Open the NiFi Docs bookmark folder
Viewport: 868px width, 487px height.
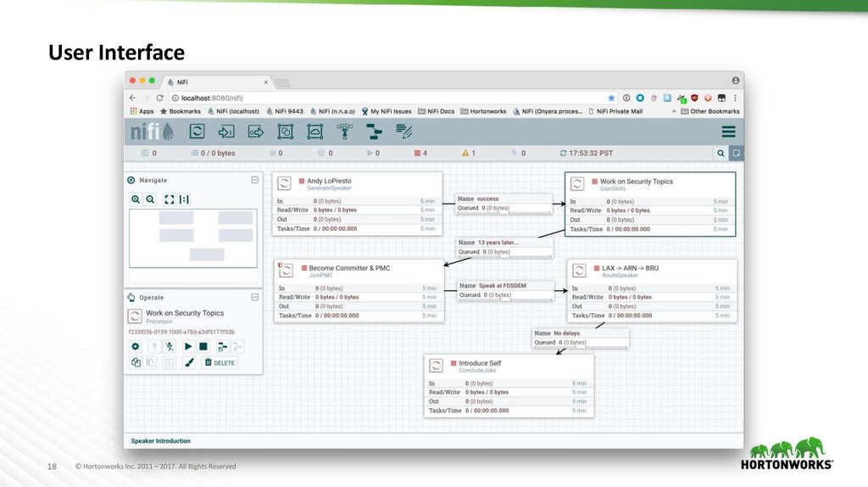click(437, 111)
